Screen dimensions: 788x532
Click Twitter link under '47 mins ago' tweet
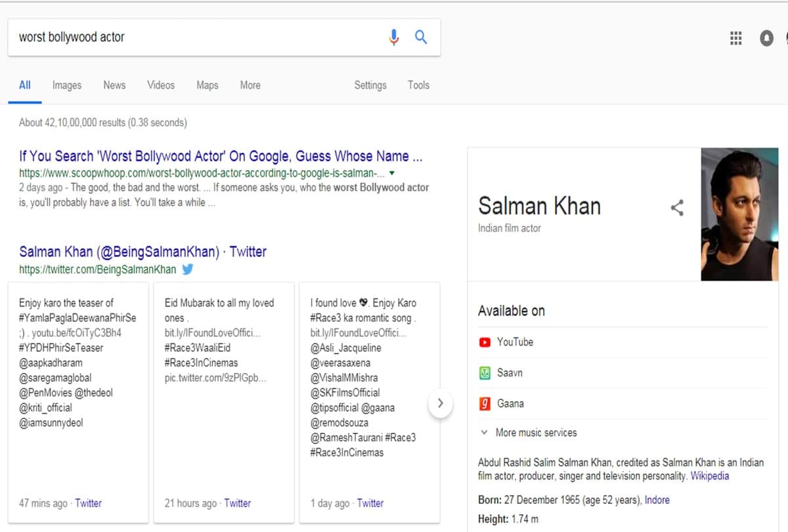coord(88,504)
